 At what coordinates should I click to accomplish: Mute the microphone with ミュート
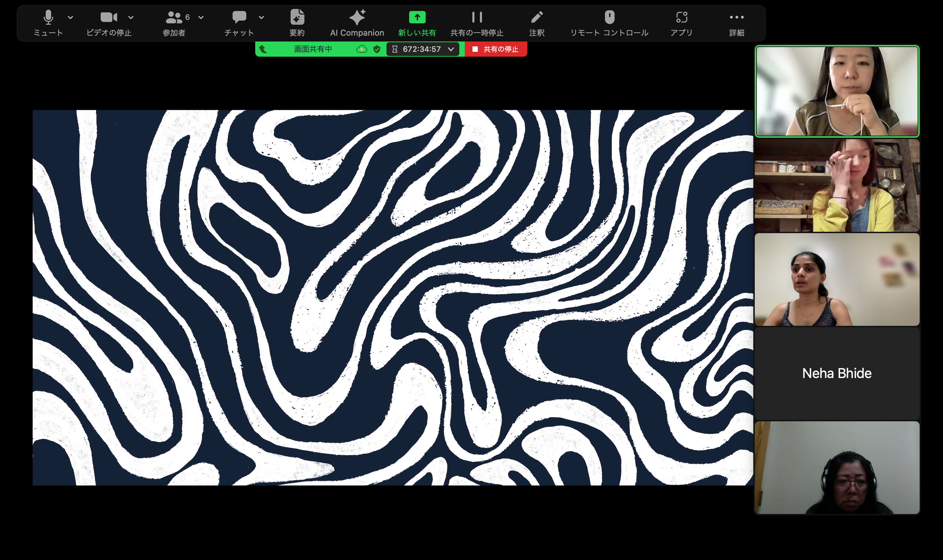(48, 18)
